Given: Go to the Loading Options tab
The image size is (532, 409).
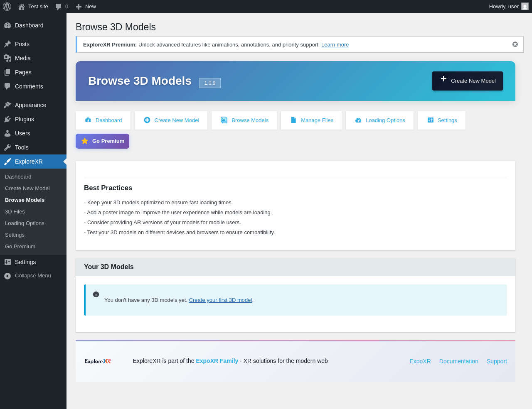Looking at the screenshot, I should (379, 120).
